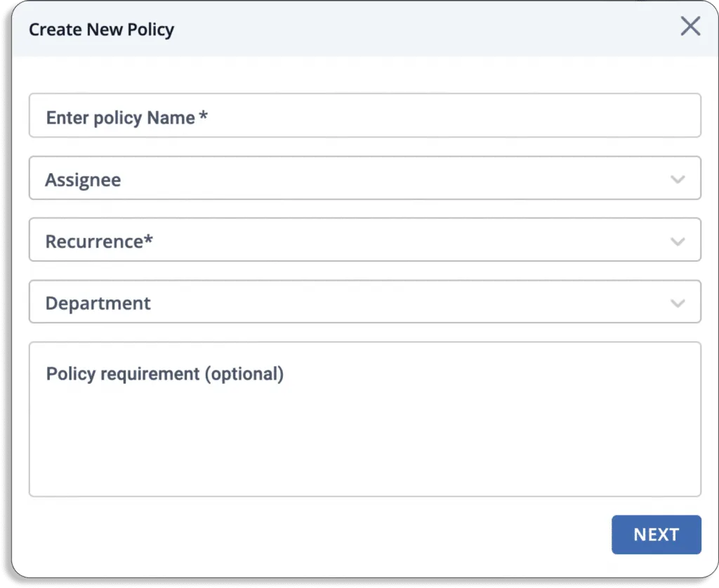The image size is (719, 588).
Task: Open the Department dropdown
Action: [x=364, y=302]
